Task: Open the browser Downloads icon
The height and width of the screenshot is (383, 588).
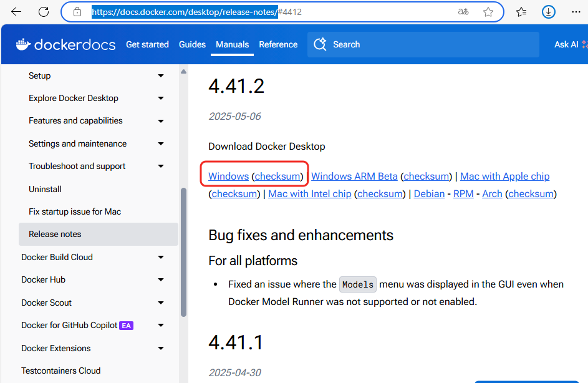Action: [547, 12]
